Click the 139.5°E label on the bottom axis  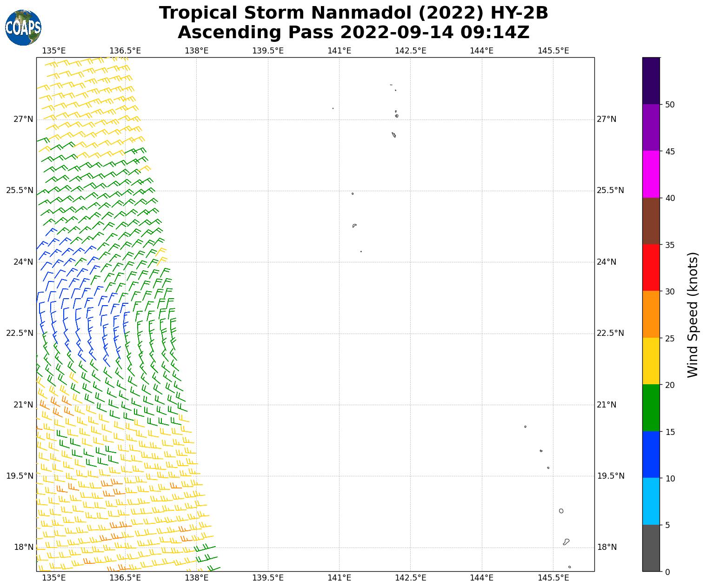268,578
